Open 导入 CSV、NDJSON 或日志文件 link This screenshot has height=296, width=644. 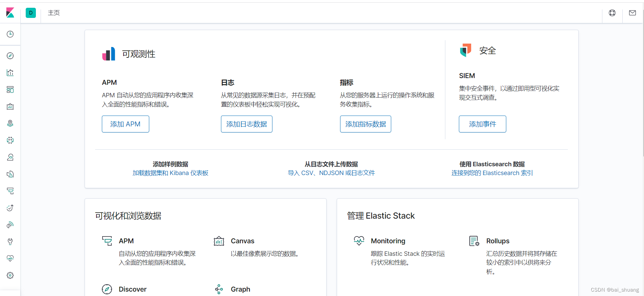[x=331, y=173]
